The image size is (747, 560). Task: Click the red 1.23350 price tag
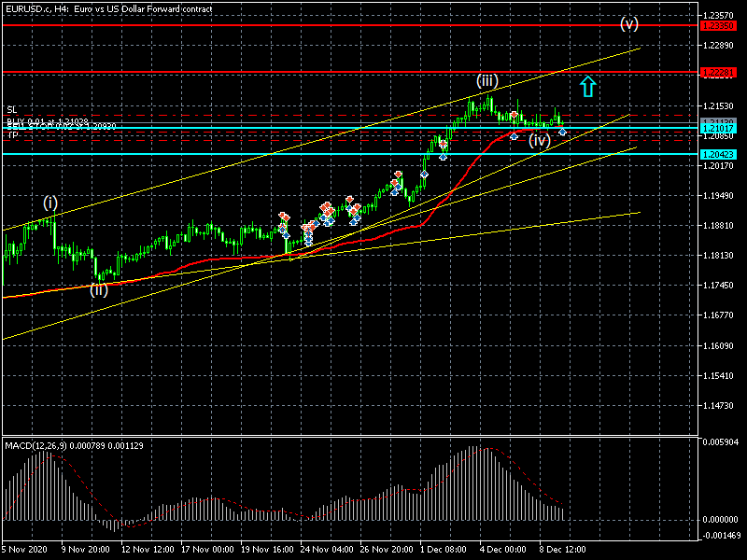point(721,25)
